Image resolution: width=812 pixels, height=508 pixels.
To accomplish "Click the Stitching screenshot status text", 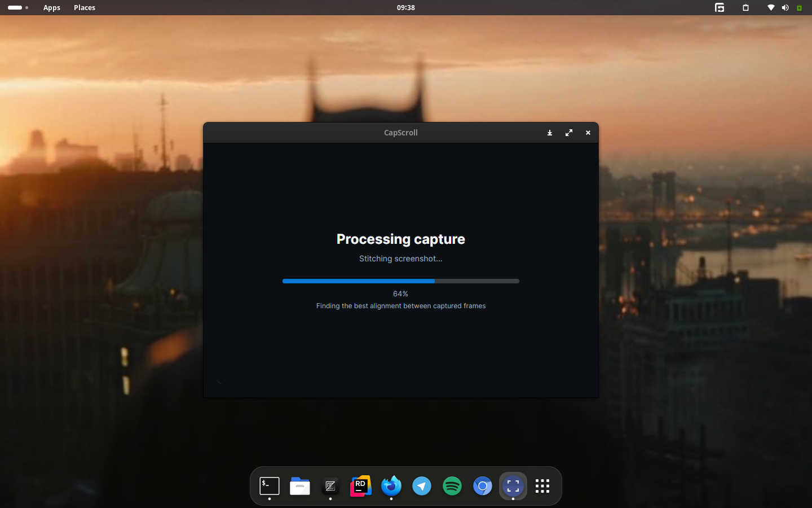I will pos(401,259).
